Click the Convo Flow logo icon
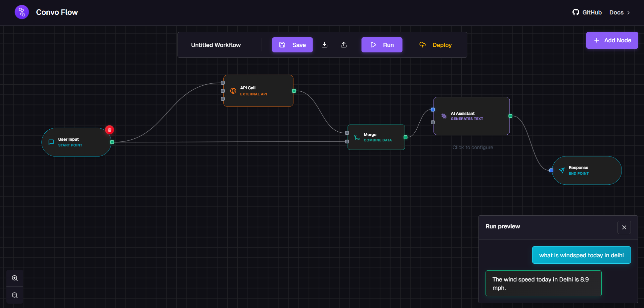This screenshot has height=308, width=644. (x=21, y=12)
